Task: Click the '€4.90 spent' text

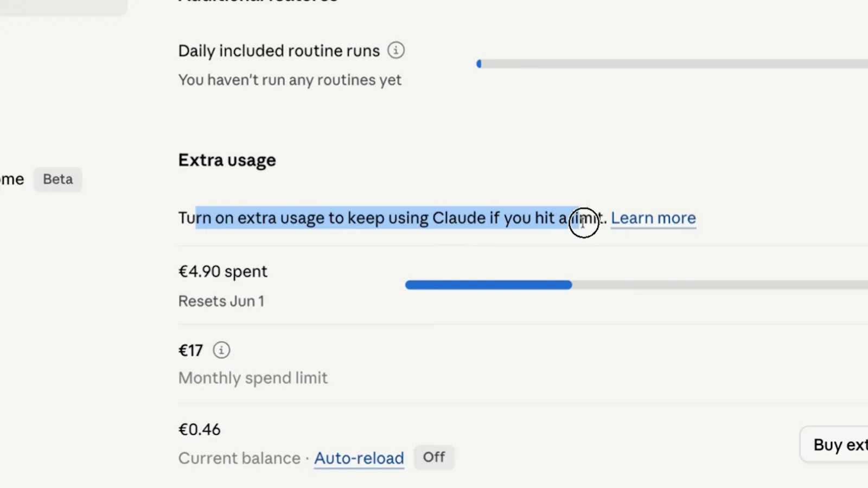Action: click(x=223, y=271)
